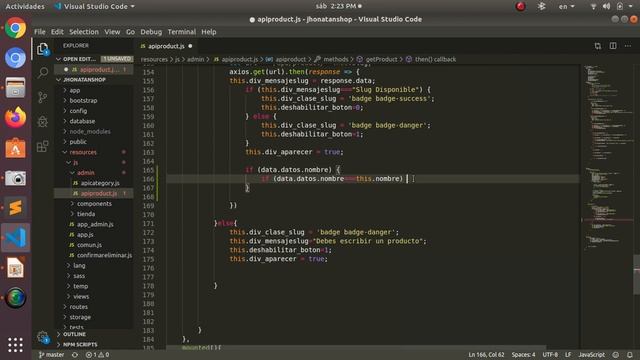The width and height of the screenshot is (640, 360).
Task: Launch Chromium from the dock
Action: pyautogui.click(x=16, y=58)
